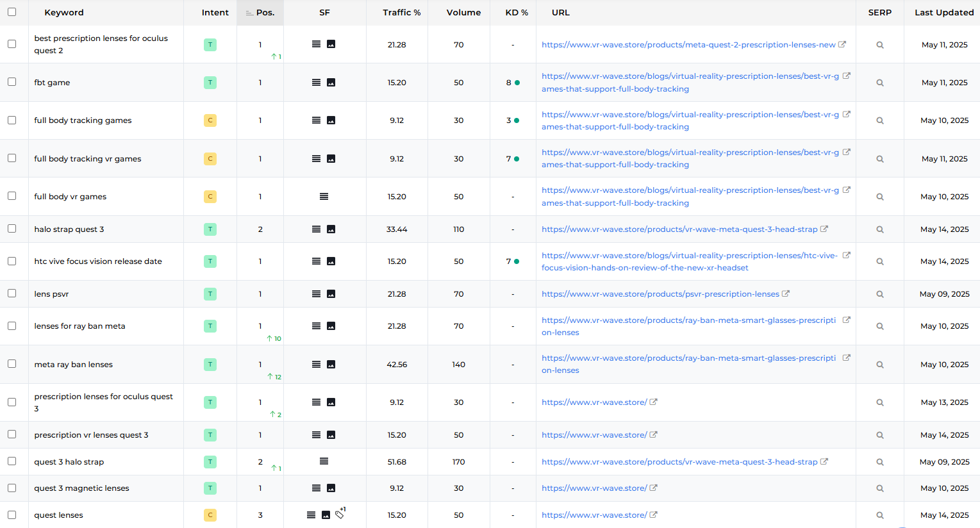Viewport: 980px width, 528px height.
Task: Click keyword 'full body vr games'
Action: 70,197
